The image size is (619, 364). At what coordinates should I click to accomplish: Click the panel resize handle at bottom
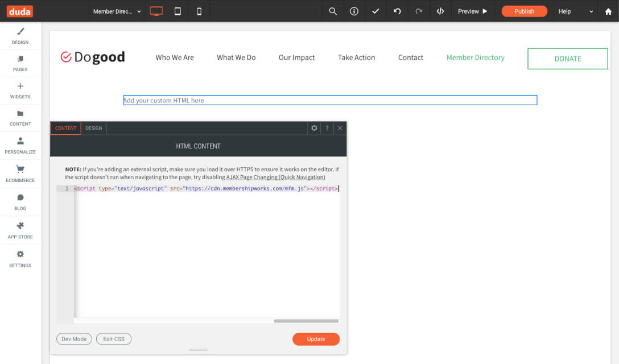[x=198, y=349]
